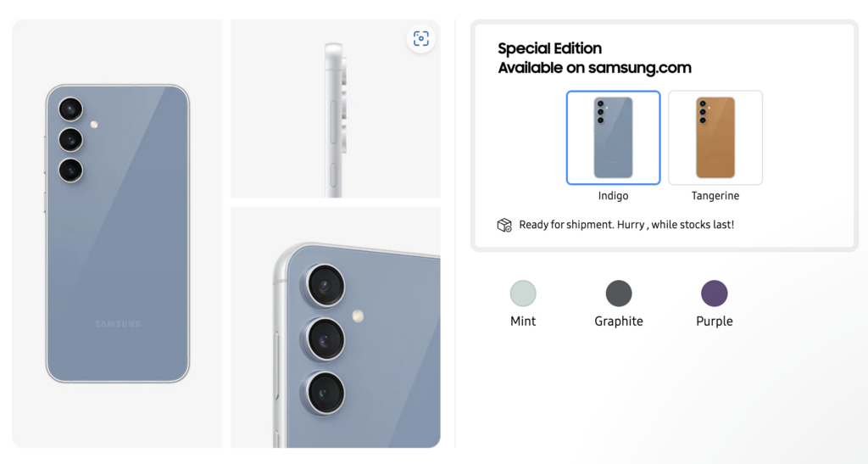Open the full back view phone image
Image resolution: width=868 pixels, height=464 pixels.
point(117,233)
